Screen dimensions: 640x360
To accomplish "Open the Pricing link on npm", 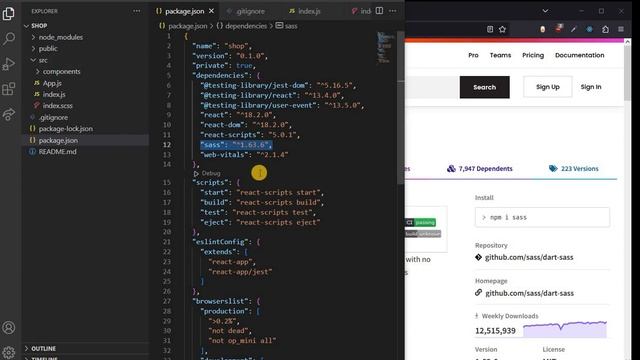I will pos(533,55).
